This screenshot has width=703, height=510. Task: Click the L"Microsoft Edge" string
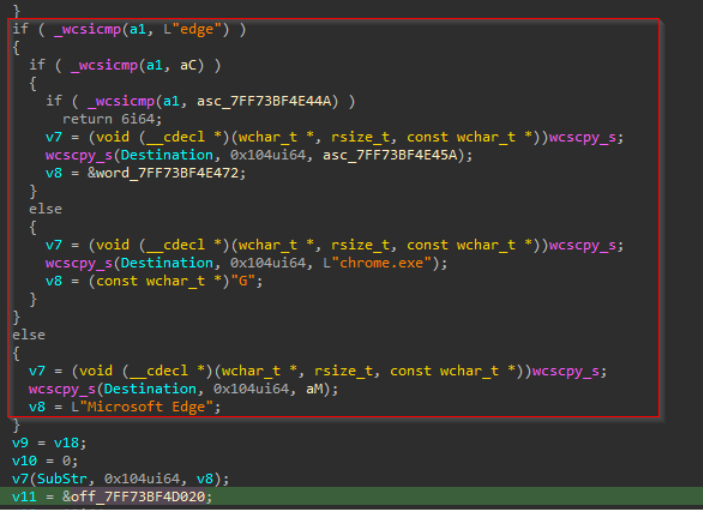(x=142, y=407)
